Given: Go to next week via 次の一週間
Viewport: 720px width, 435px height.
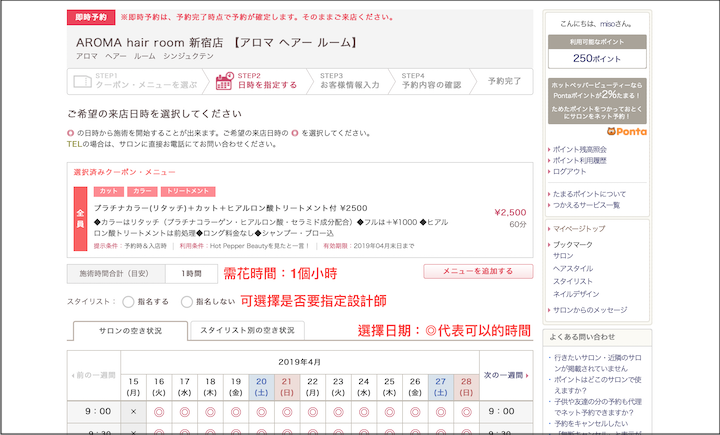Looking at the screenshot, I should click(506, 375).
